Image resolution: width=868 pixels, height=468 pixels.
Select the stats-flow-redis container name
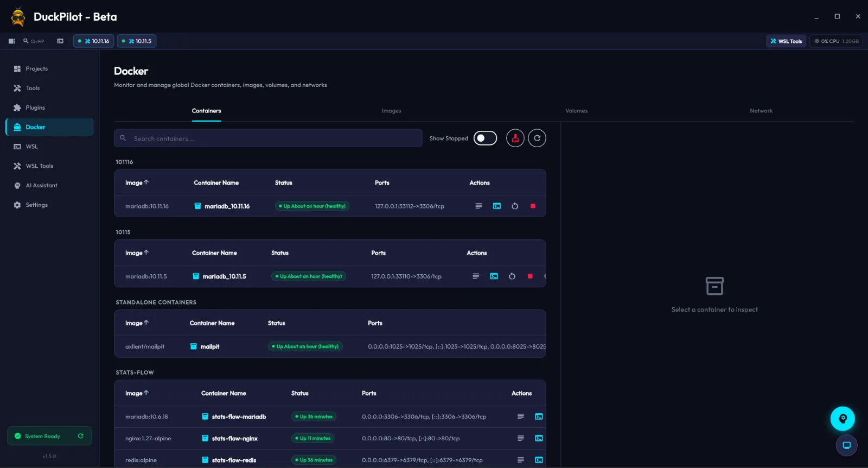pyautogui.click(x=234, y=460)
